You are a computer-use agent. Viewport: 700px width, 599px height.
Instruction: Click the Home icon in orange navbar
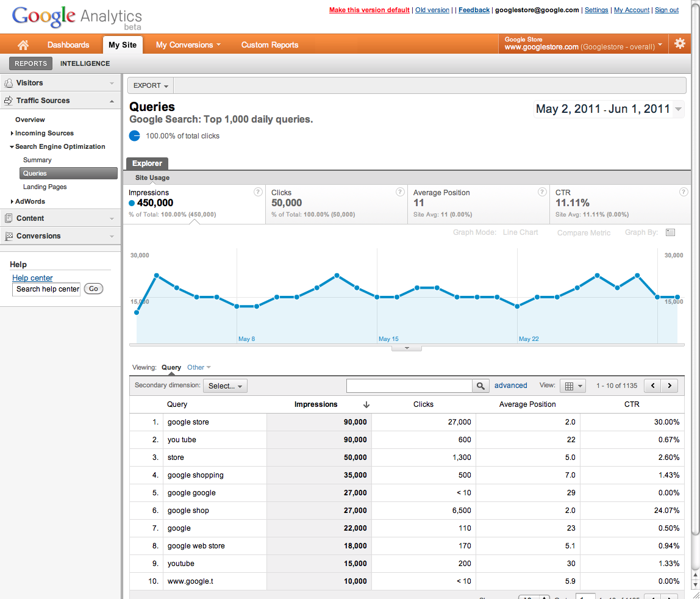click(x=23, y=45)
